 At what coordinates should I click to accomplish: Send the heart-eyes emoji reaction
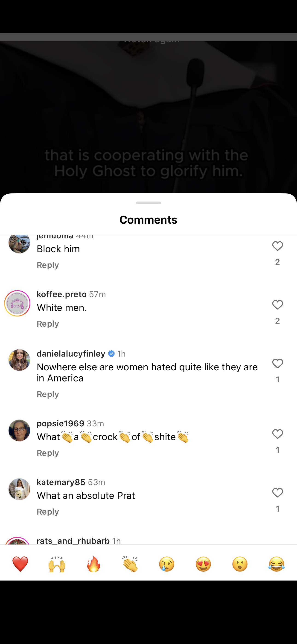pos(203,564)
